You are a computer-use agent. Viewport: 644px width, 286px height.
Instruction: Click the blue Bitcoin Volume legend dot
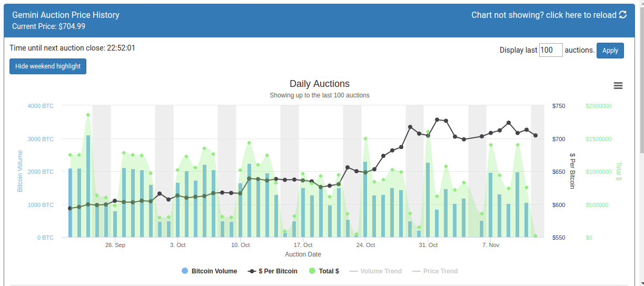(x=185, y=271)
